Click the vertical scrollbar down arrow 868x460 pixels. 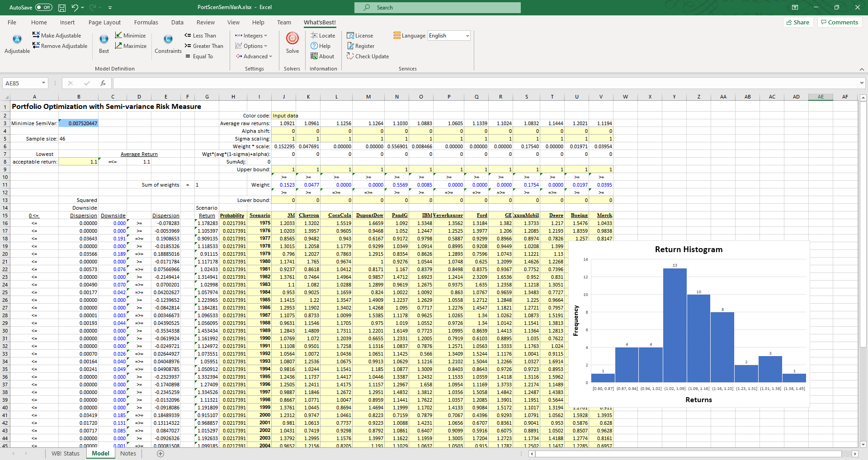[863, 444]
